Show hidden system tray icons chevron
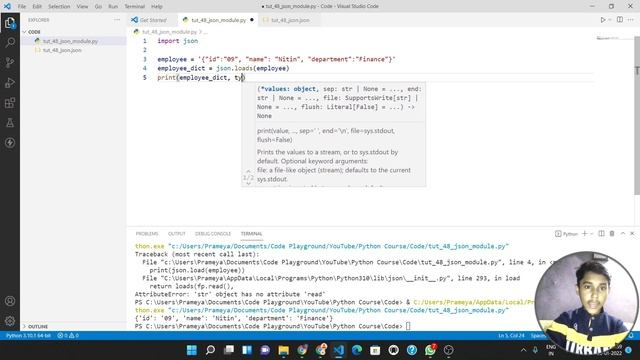 [523, 350]
